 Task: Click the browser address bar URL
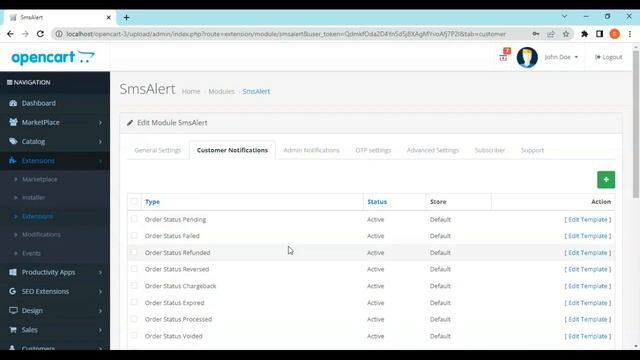click(286, 34)
